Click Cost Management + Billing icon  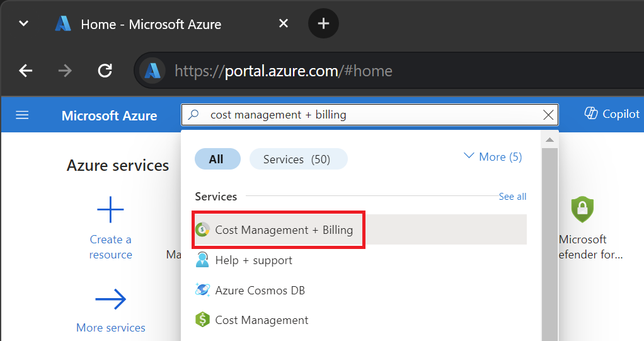pos(202,229)
